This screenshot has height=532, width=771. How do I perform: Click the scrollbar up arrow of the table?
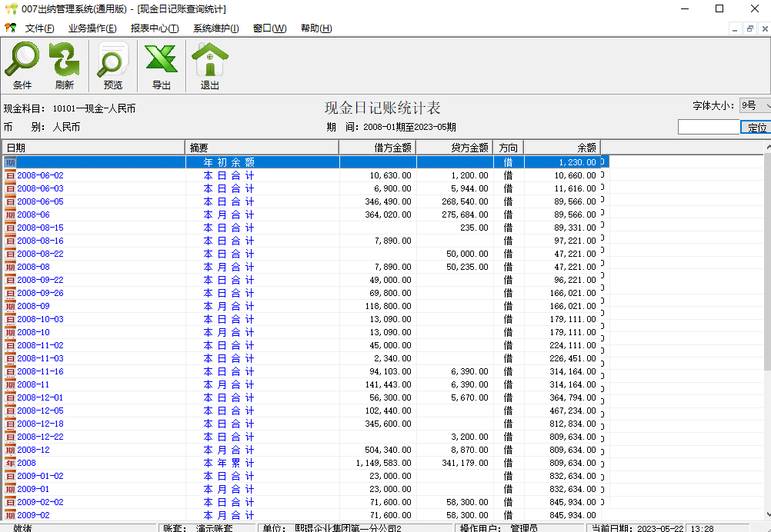[x=768, y=147]
